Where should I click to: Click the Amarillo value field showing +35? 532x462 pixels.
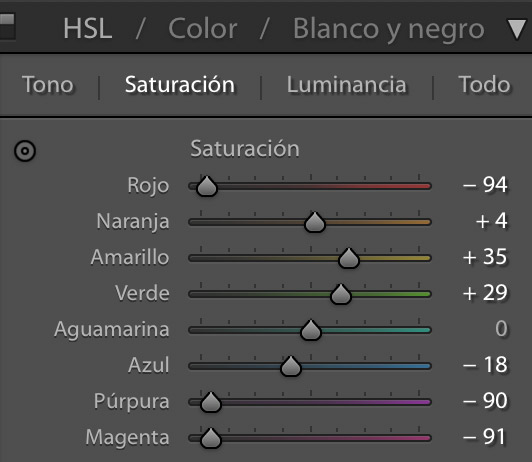click(x=486, y=257)
